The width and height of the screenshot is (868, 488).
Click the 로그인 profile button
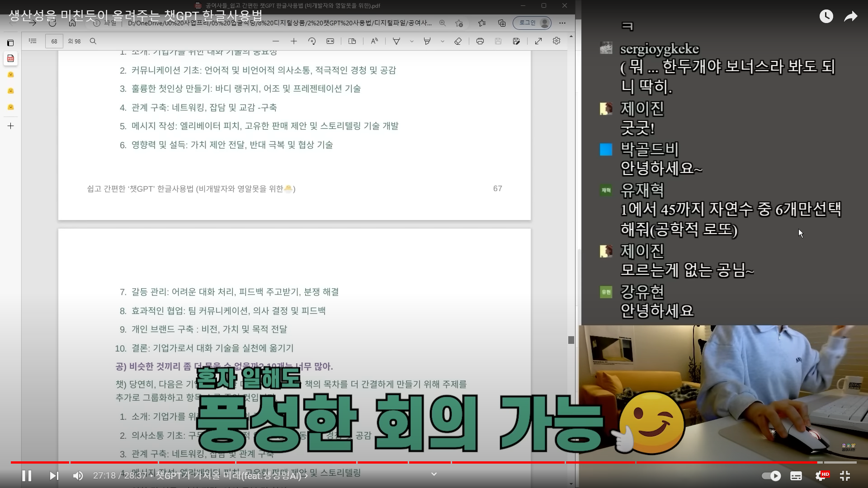point(532,23)
